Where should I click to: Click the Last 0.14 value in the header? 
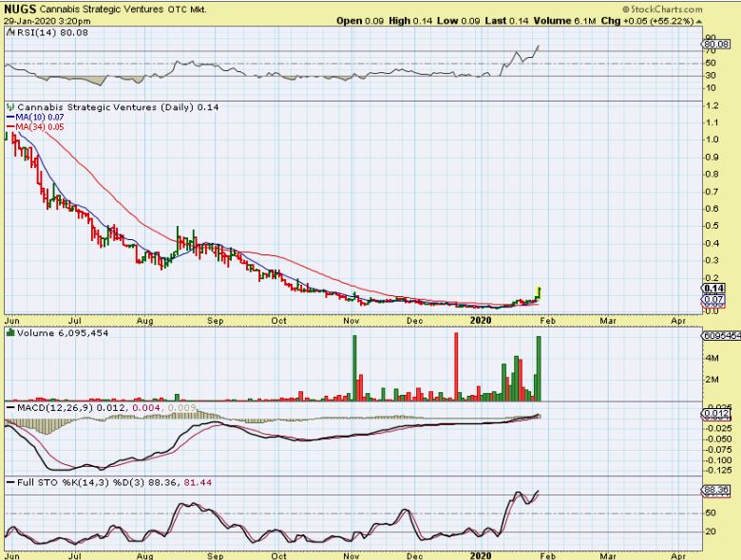(506, 21)
